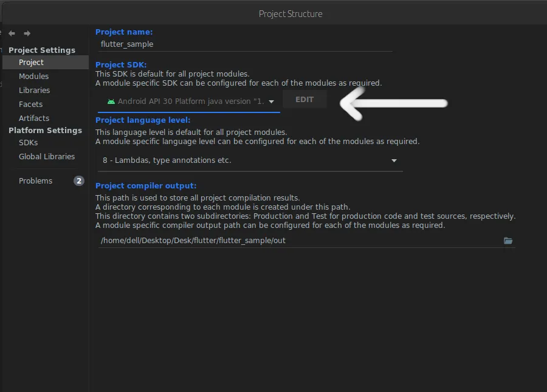The image size is (547, 392).
Task: Click text 'This path is used to store all project compilation results.'
Action: pyautogui.click(x=198, y=198)
